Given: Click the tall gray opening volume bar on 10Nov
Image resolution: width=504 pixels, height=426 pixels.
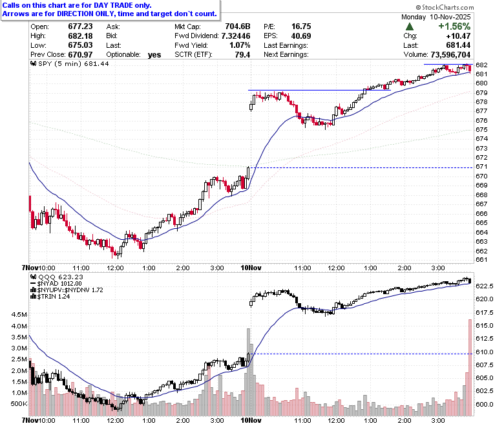Looking at the screenshot, I should [x=248, y=372].
